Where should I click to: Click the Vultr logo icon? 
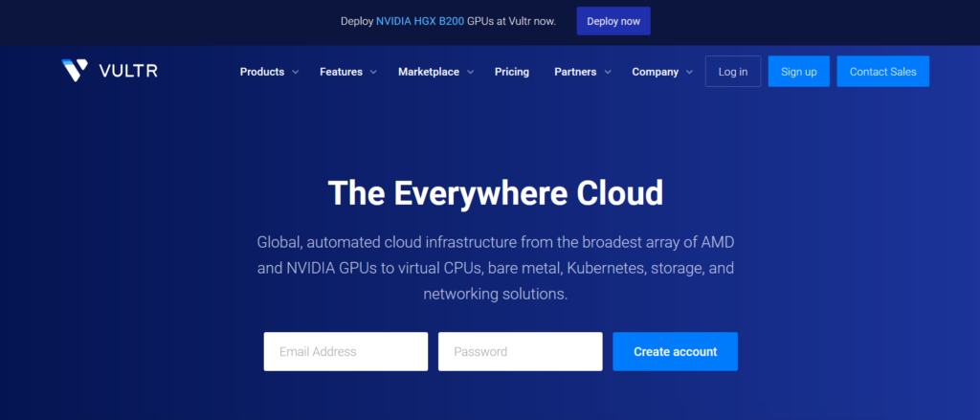(75, 71)
